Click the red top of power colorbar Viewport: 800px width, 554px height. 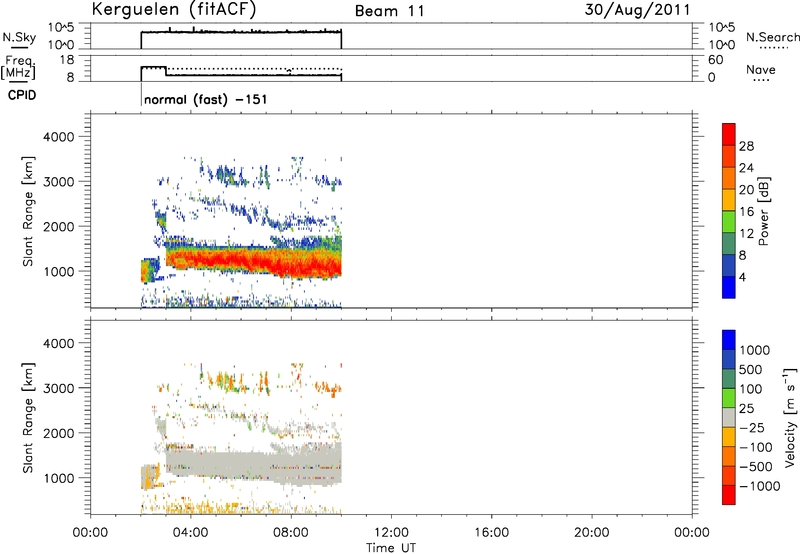click(729, 134)
